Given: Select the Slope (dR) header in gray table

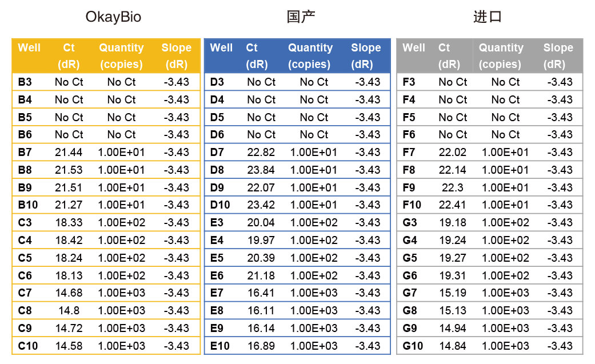Looking at the screenshot, I should pos(558,56).
